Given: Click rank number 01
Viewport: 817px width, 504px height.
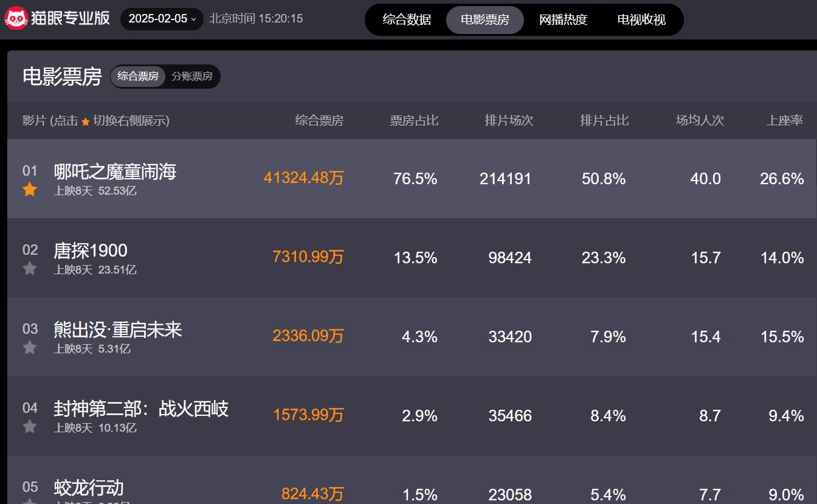Looking at the screenshot, I should pyautogui.click(x=30, y=171).
